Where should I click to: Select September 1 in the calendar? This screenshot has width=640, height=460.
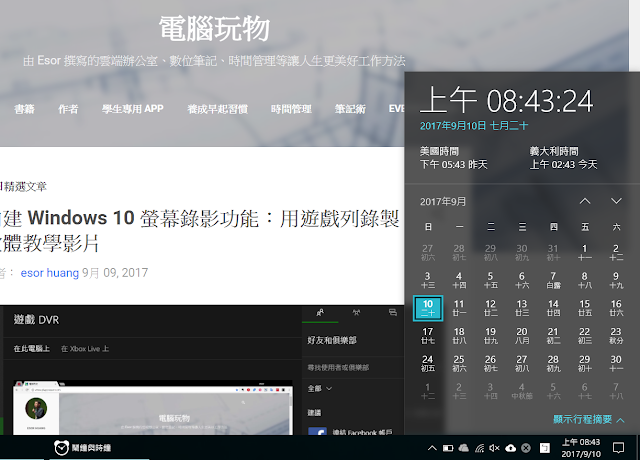pyautogui.click(x=584, y=252)
